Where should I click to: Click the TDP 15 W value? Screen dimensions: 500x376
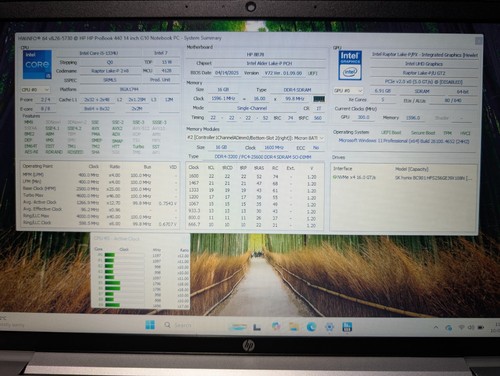tap(167, 62)
